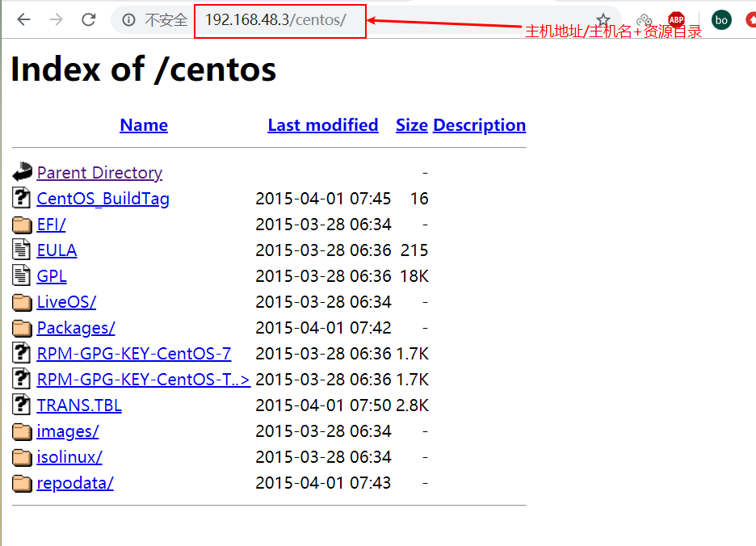Image resolution: width=756 pixels, height=546 pixels.
Task: Click the folder icon beside LiveOS/
Action: click(x=22, y=302)
